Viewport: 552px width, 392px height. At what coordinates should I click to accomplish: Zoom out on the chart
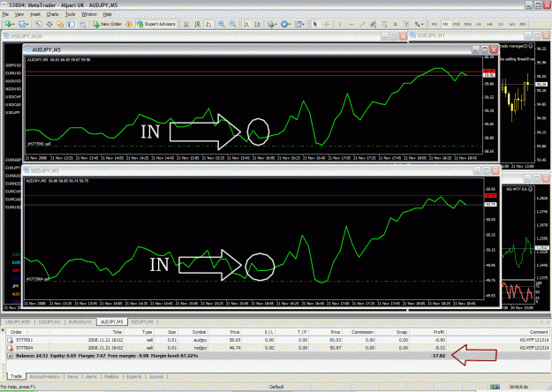pos(232,24)
